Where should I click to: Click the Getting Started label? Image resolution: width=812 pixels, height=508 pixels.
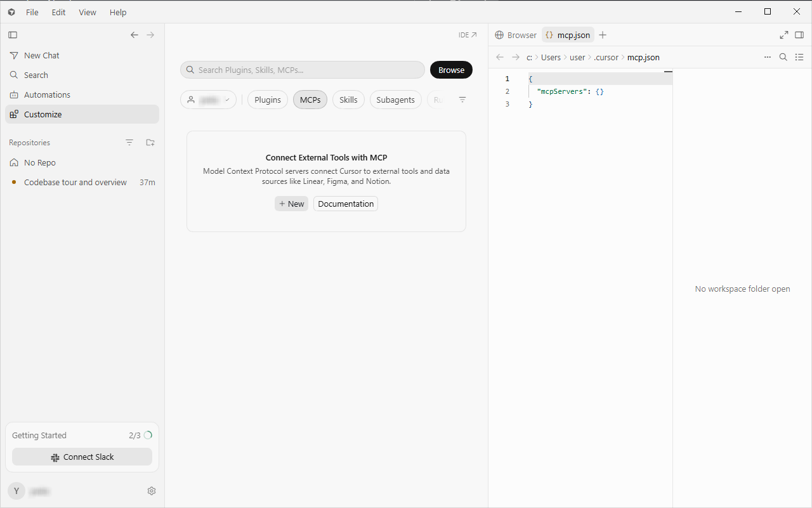coord(39,435)
